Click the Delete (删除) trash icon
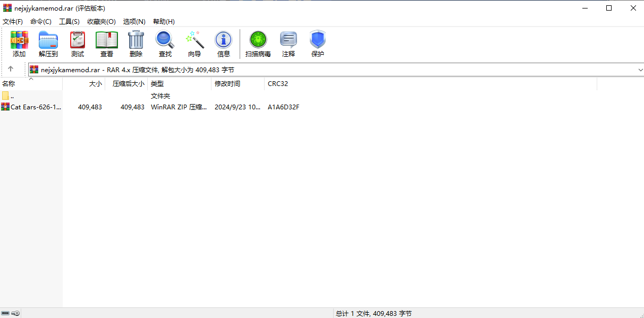Viewport: 644px width, 318px height. tap(136, 40)
